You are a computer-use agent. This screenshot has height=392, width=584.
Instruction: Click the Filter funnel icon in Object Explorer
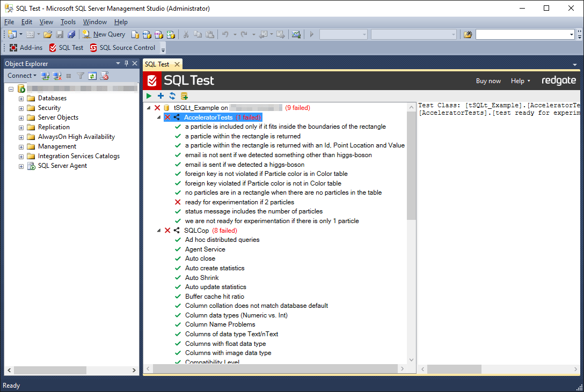[81, 76]
